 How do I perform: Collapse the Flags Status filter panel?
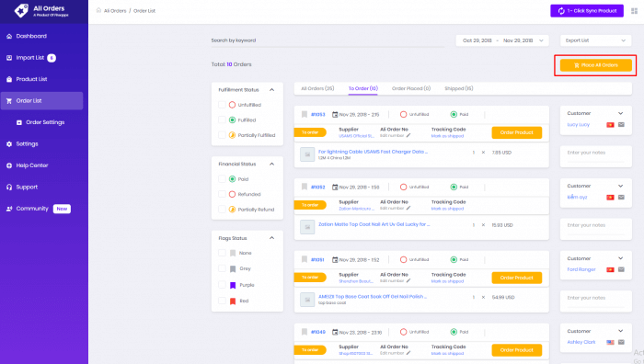click(271, 238)
